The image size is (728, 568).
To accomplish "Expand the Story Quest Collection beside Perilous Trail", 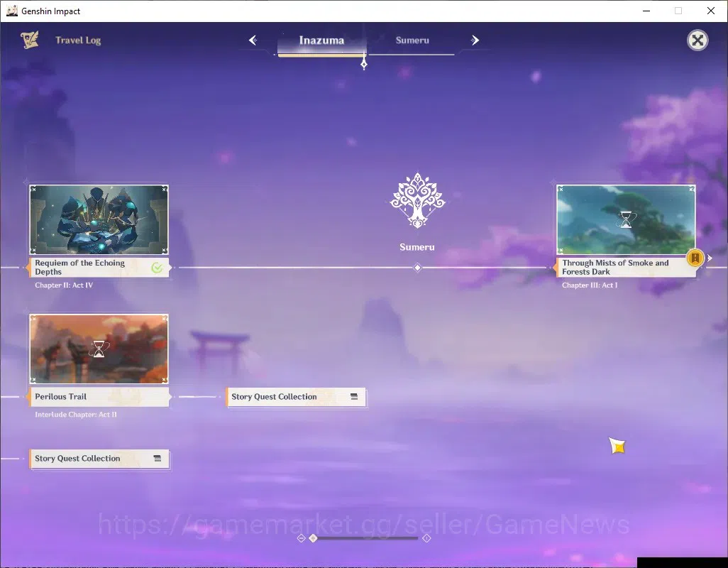I will 296,397.
